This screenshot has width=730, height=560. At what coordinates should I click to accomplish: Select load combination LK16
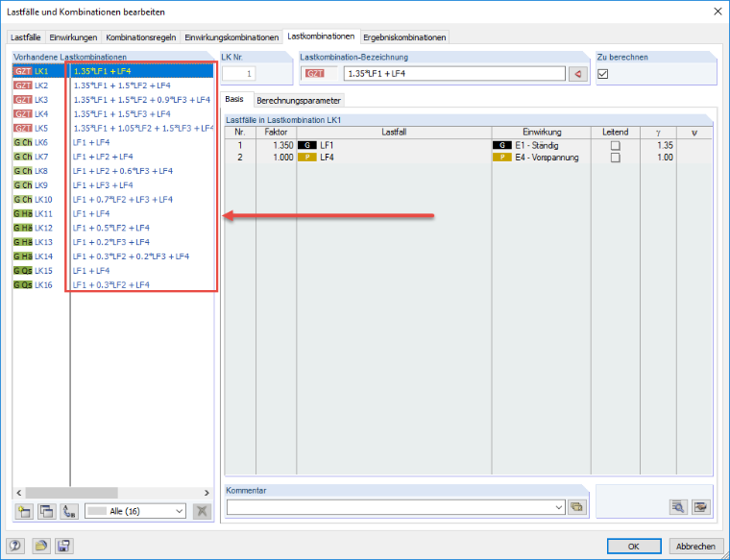(113, 285)
